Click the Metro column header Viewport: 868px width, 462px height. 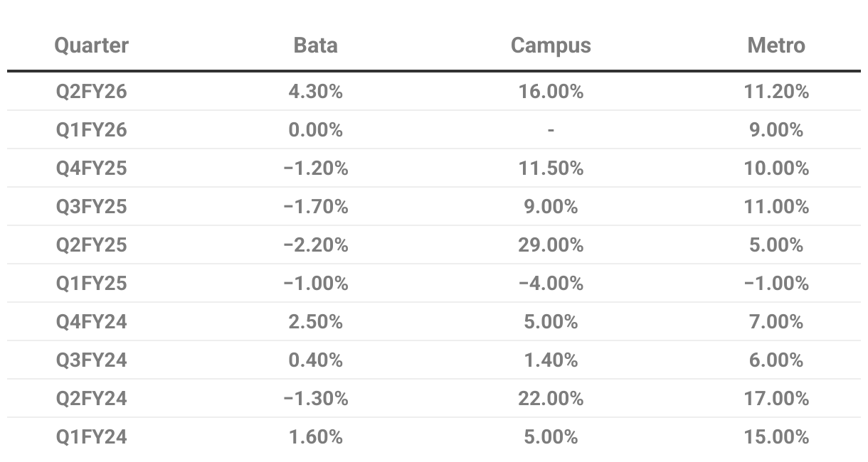[x=776, y=45]
